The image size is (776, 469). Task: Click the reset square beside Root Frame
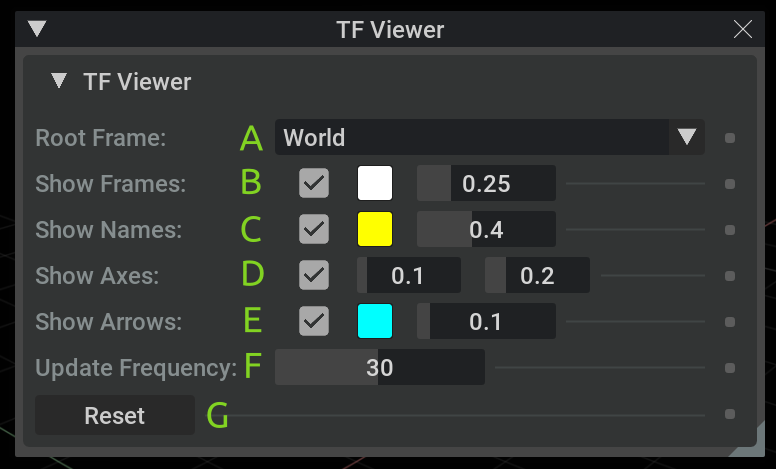[730, 138]
